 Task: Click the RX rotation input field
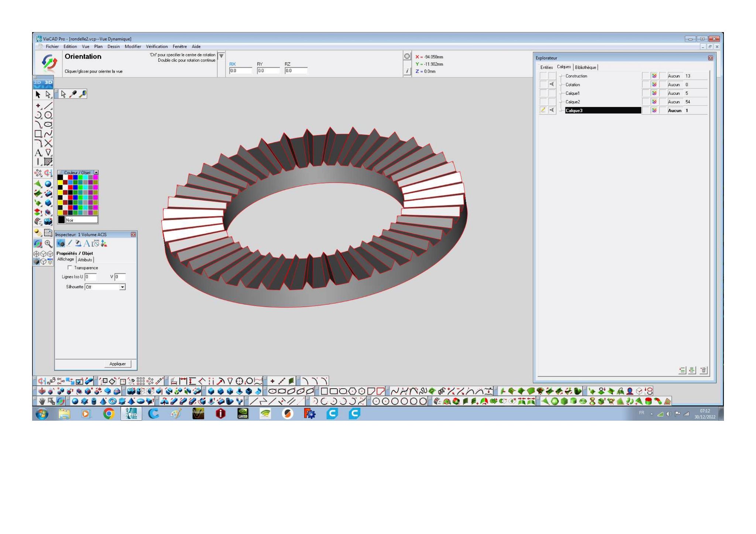point(241,71)
